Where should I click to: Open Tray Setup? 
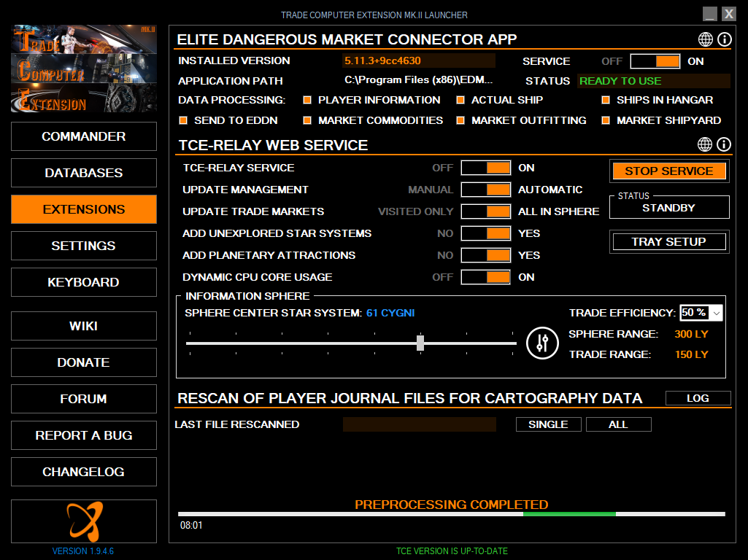(x=668, y=241)
